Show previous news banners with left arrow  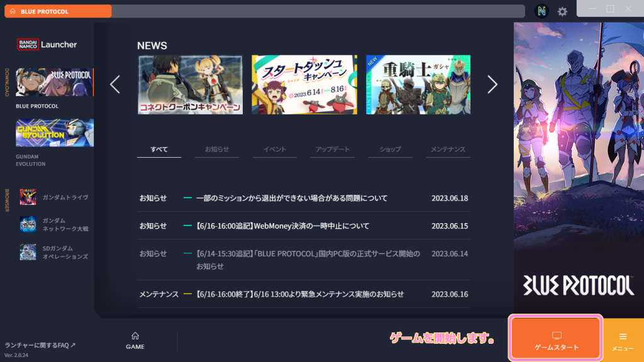pos(115,85)
